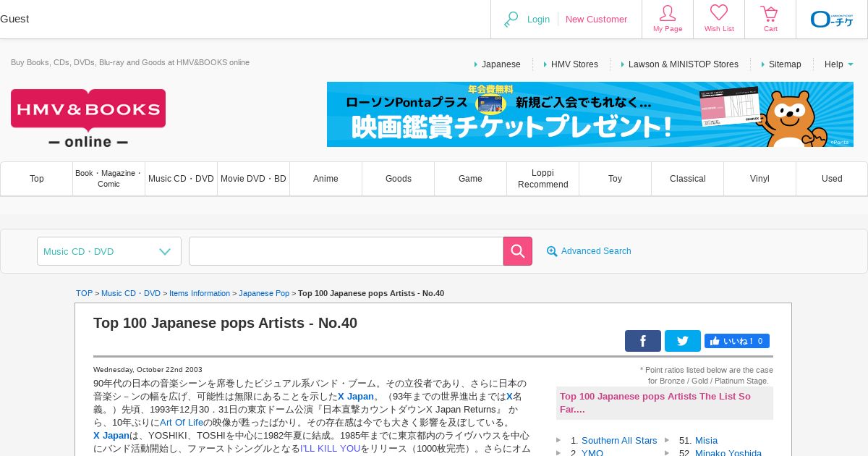Click the date Wednesday, October 22nd 2003
This screenshot has height=456, width=868.
pyautogui.click(x=148, y=369)
